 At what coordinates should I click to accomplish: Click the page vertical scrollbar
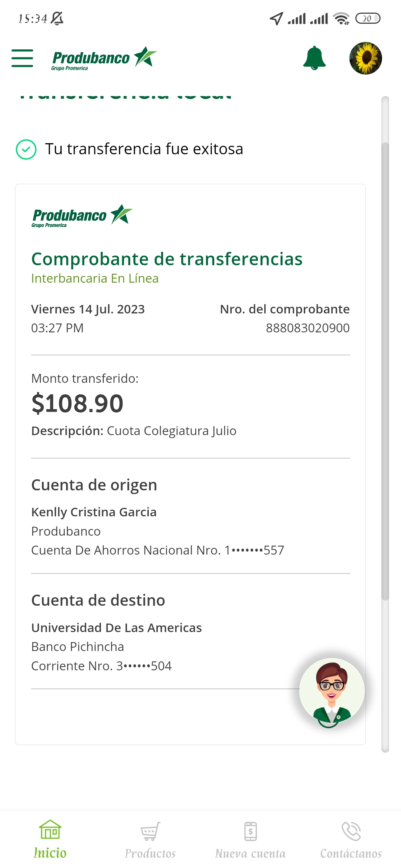(385, 371)
